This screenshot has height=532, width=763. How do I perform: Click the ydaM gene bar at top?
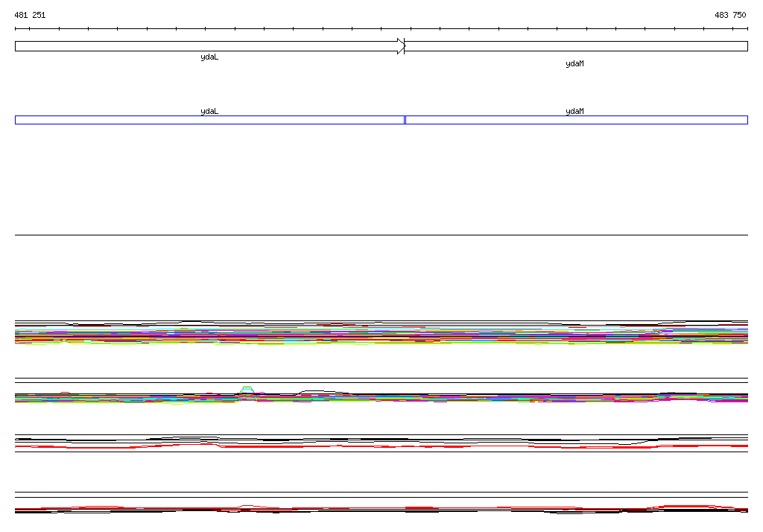click(x=575, y=46)
